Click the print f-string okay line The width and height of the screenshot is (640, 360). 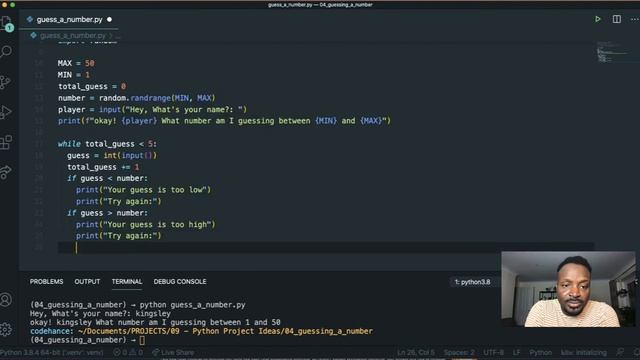(224, 121)
